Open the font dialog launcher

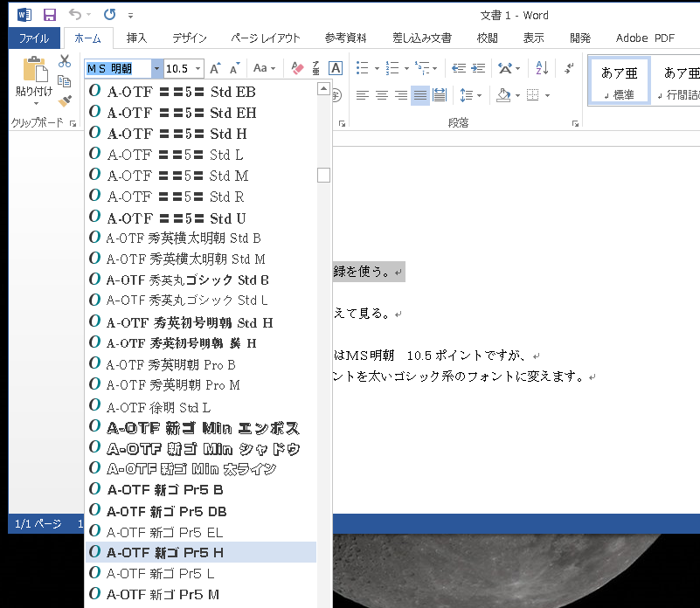342,124
